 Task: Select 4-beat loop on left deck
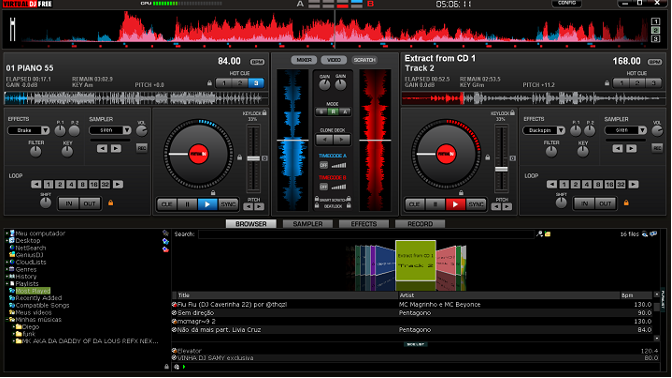point(71,184)
